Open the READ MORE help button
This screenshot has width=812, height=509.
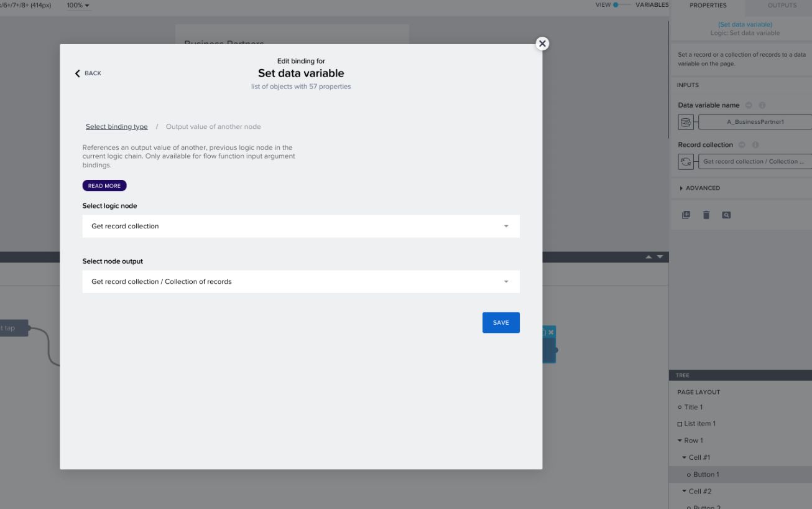pyautogui.click(x=104, y=185)
